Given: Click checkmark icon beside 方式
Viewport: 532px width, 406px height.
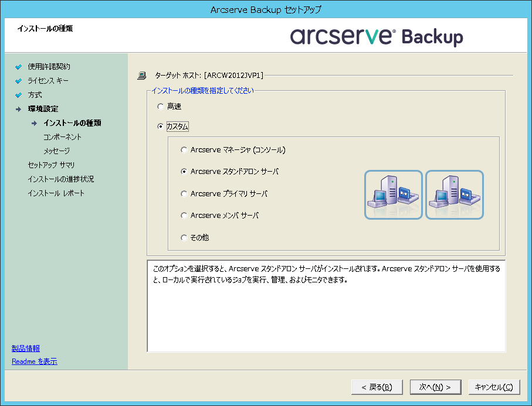Looking at the screenshot, I should coord(19,95).
